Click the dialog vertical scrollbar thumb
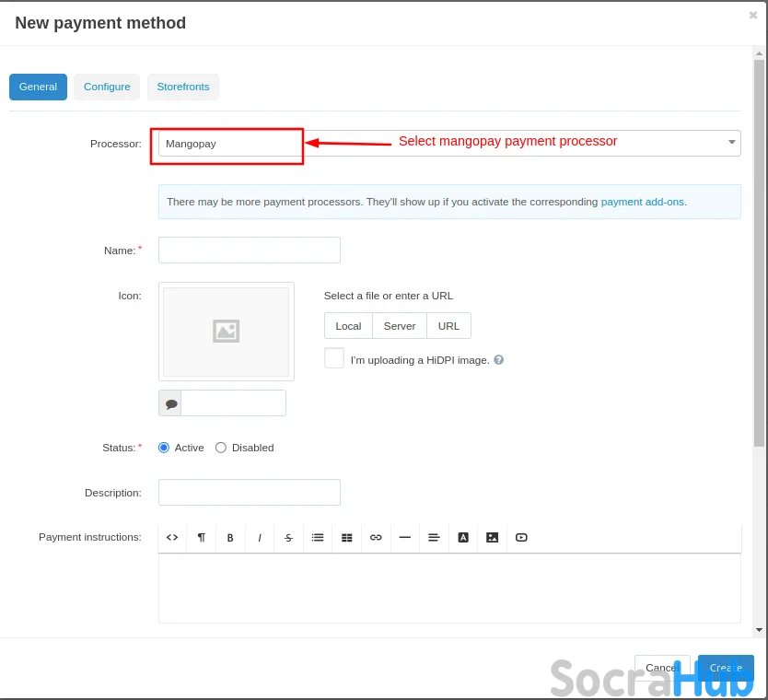This screenshot has height=700, width=768. coord(759,252)
